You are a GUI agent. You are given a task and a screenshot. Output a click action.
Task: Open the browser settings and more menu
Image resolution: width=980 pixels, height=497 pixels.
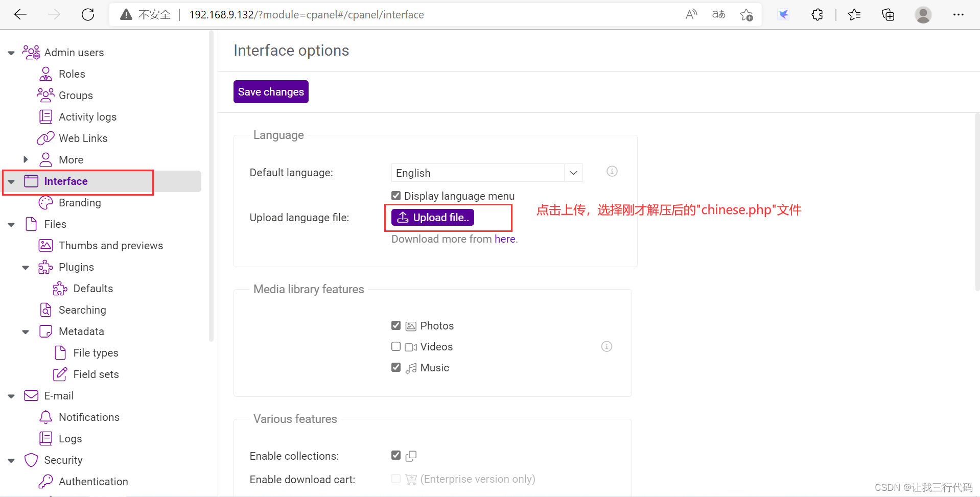coord(958,15)
